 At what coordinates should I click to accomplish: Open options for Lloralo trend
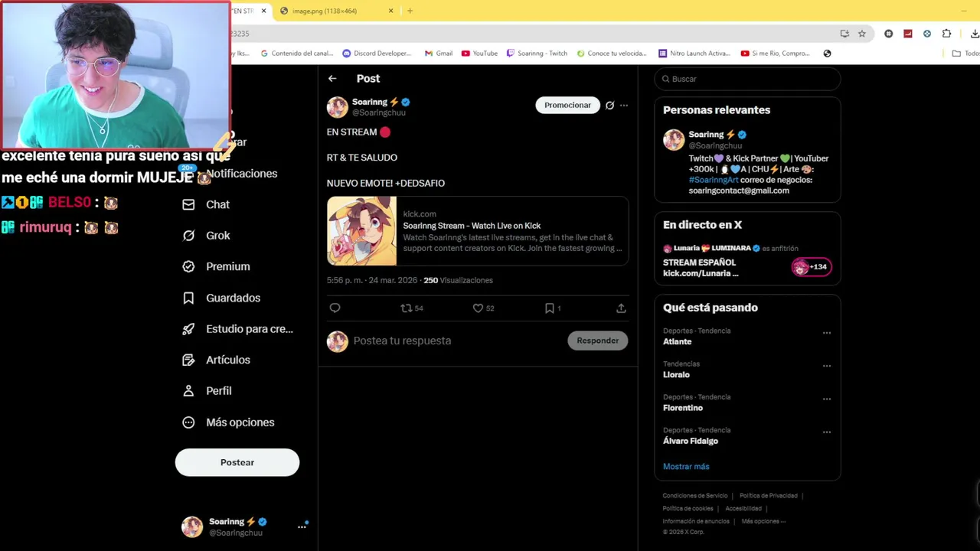pyautogui.click(x=827, y=366)
